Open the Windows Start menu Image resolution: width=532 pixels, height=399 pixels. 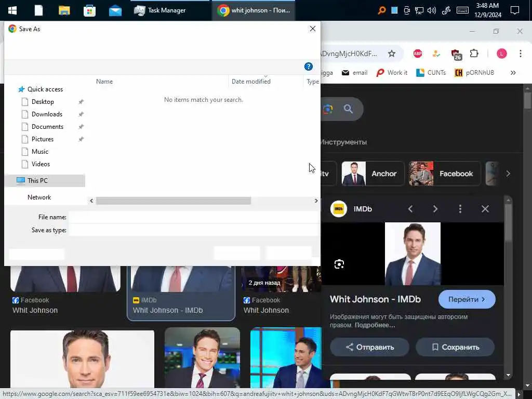[x=12, y=10]
